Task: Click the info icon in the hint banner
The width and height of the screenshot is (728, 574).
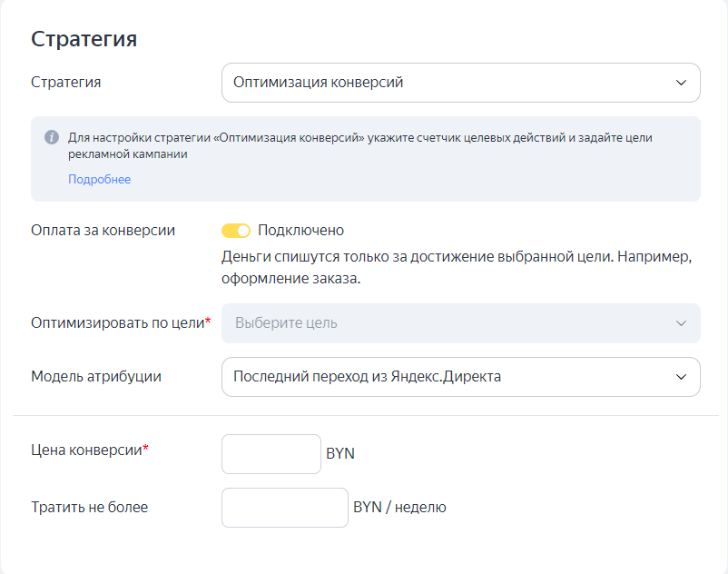Action: coord(52,137)
